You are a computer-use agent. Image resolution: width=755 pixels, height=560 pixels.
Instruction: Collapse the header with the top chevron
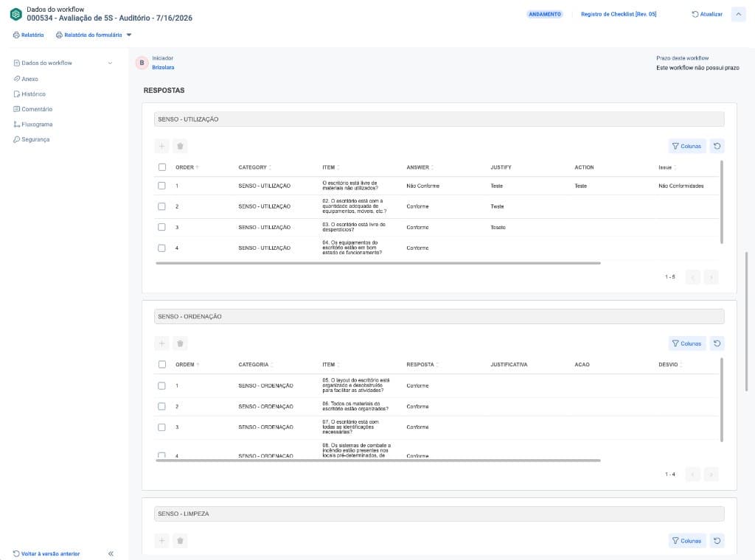click(x=738, y=15)
